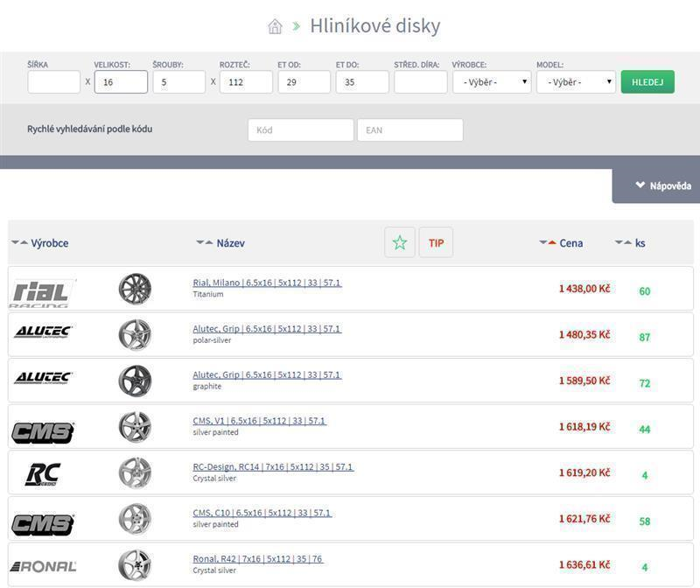The width and height of the screenshot is (700, 588).
Task: Click stock quantity 87 for Alutec Grip
Action: pyautogui.click(x=645, y=337)
